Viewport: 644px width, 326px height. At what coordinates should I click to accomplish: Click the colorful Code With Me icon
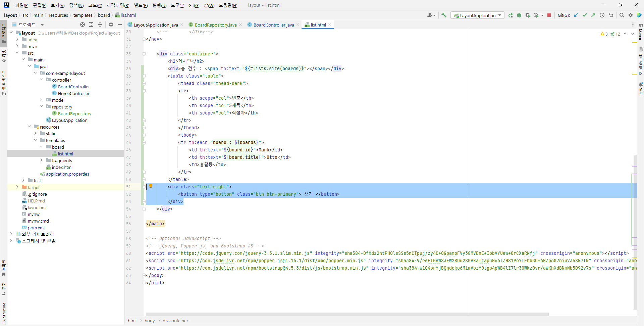pos(639,15)
